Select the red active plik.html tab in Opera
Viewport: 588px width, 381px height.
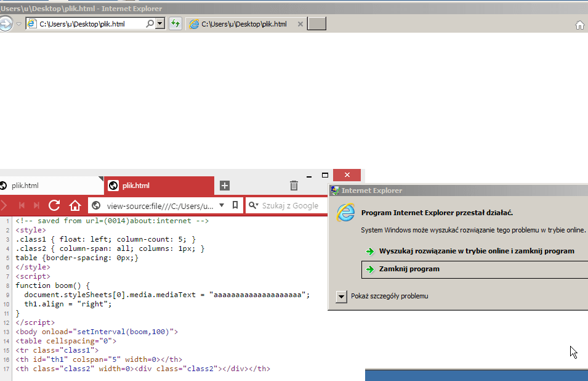pos(159,186)
